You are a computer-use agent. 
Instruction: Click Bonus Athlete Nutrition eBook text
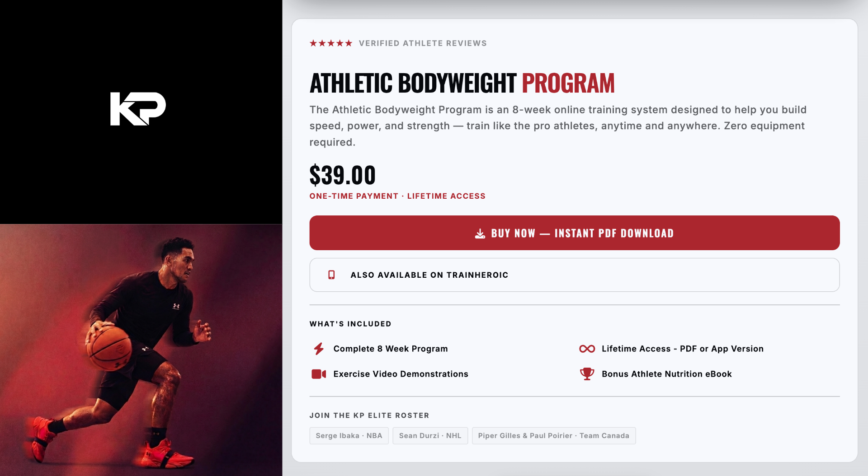point(666,374)
